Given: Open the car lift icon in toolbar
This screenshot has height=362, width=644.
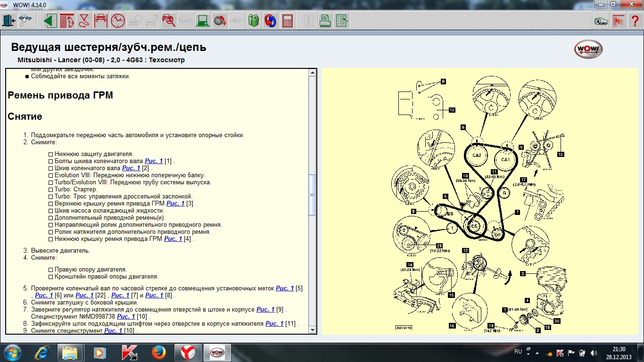Looking at the screenshot, I should [x=100, y=21].
